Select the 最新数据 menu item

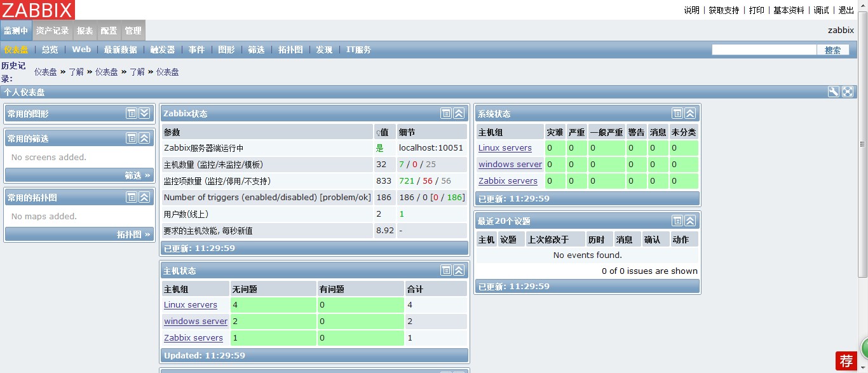pyautogui.click(x=120, y=49)
